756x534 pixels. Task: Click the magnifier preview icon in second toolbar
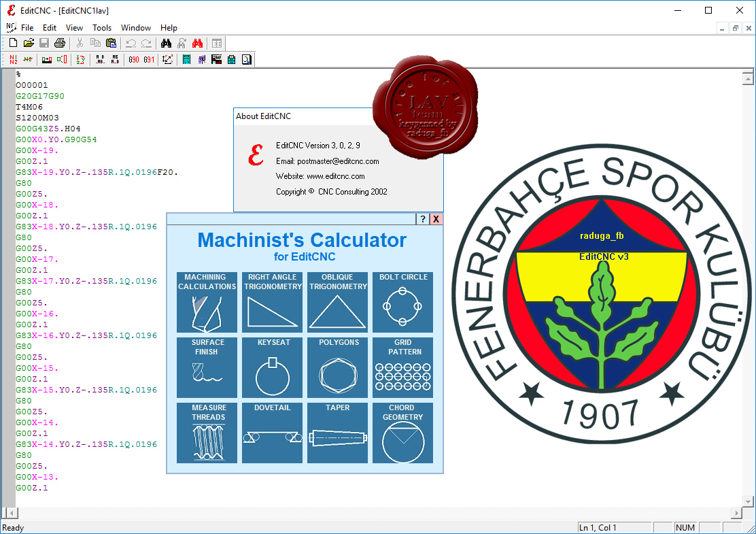pos(246,59)
